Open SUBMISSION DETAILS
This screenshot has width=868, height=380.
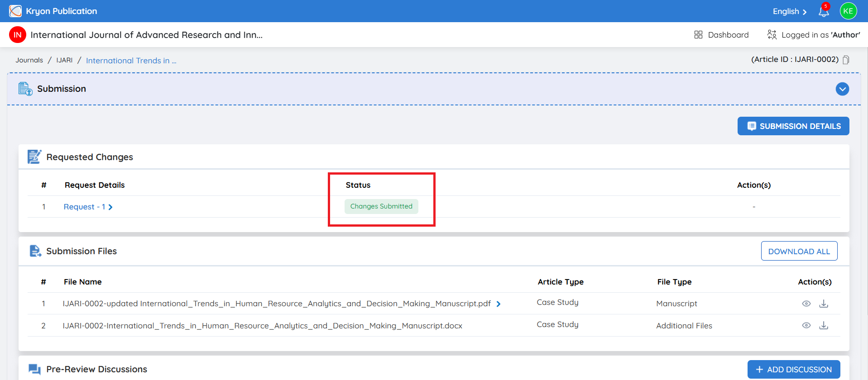pyautogui.click(x=793, y=126)
